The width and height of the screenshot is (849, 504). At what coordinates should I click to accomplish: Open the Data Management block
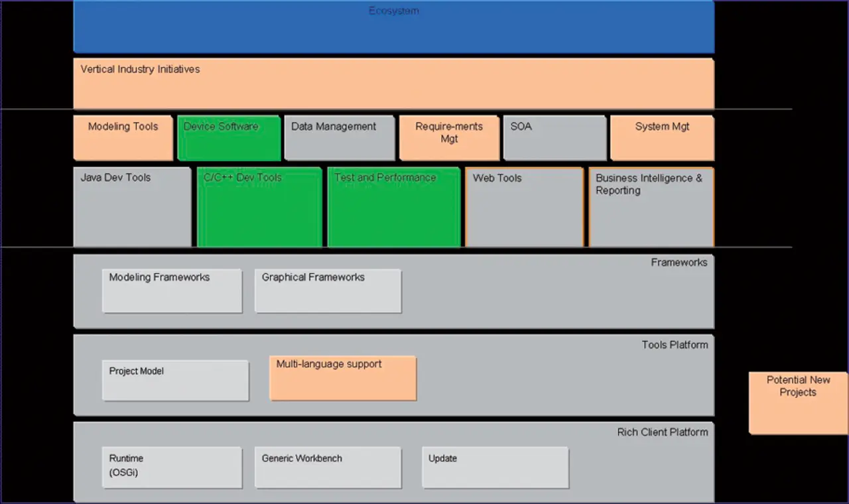click(339, 138)
